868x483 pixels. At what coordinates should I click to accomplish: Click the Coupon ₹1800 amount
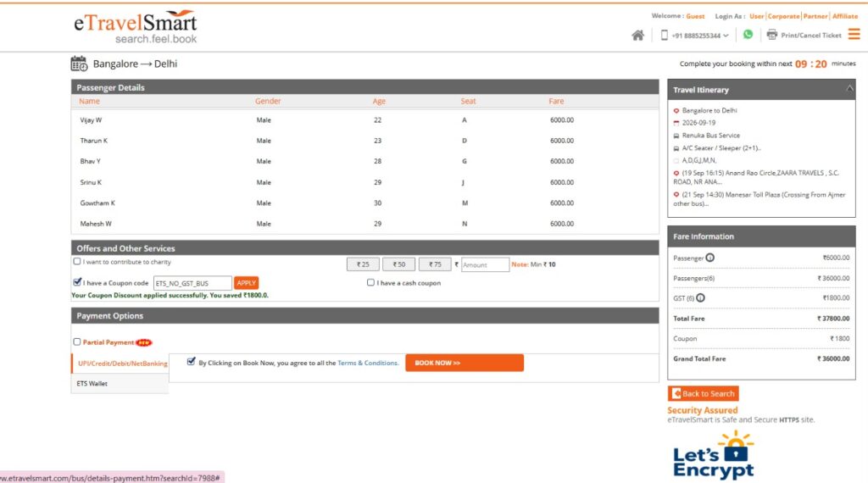(x=840, y=339)
